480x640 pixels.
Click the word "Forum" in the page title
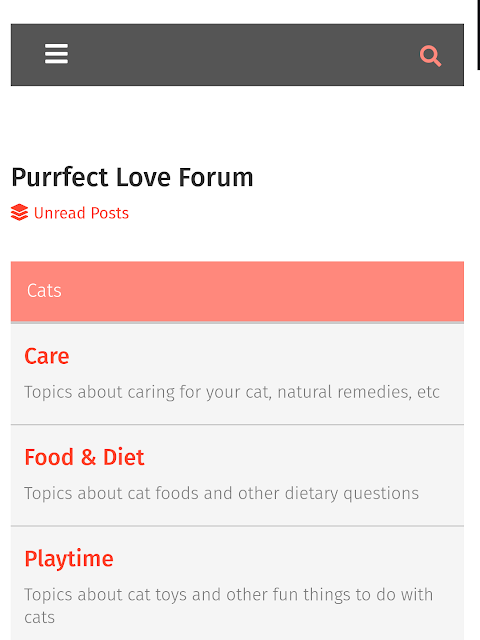point(216,178)
